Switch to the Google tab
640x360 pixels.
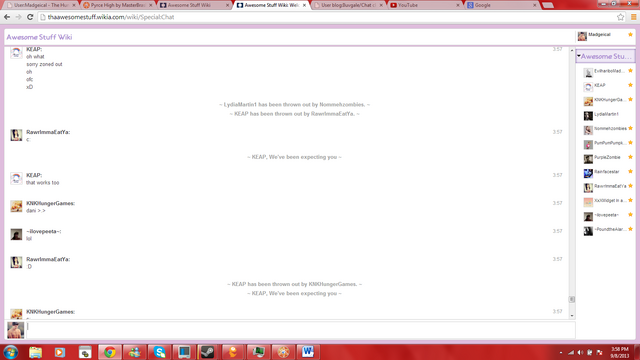(501, 5)
